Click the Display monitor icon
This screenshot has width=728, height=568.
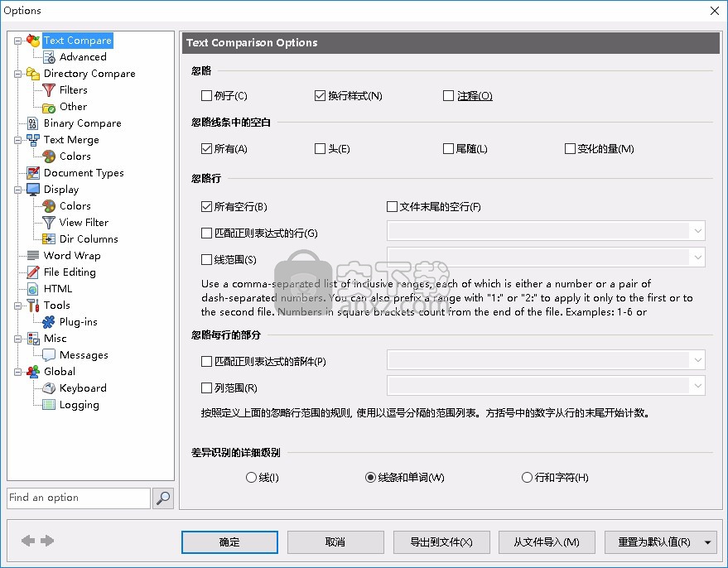click(33, 190)
